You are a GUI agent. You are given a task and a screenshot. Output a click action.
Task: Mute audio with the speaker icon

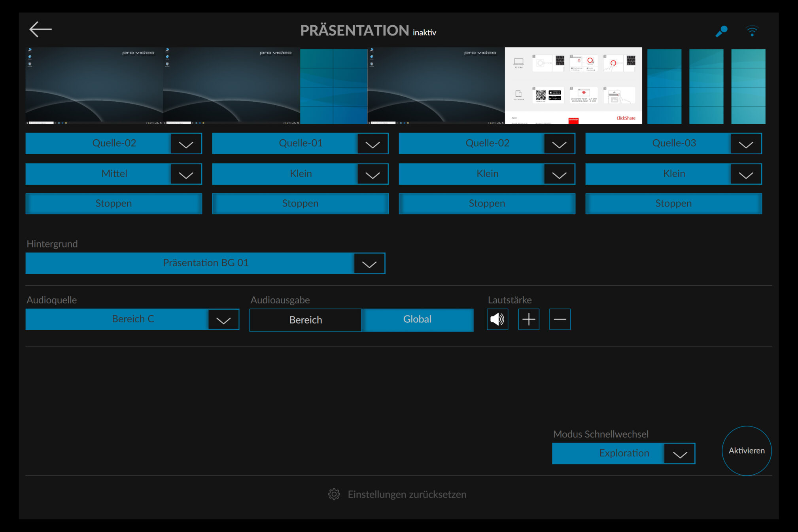497,319
